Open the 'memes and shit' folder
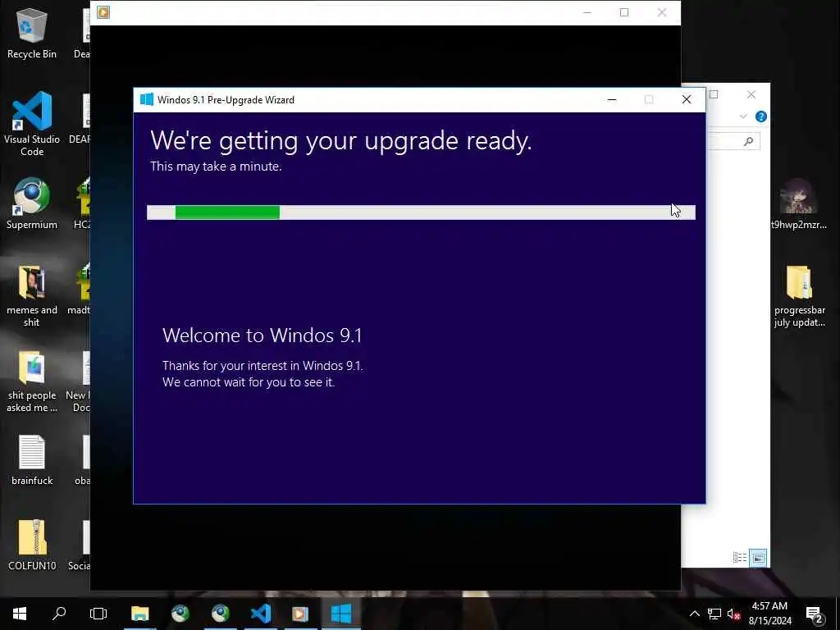This screenshot has height=630, width=840. coord(32,295)
